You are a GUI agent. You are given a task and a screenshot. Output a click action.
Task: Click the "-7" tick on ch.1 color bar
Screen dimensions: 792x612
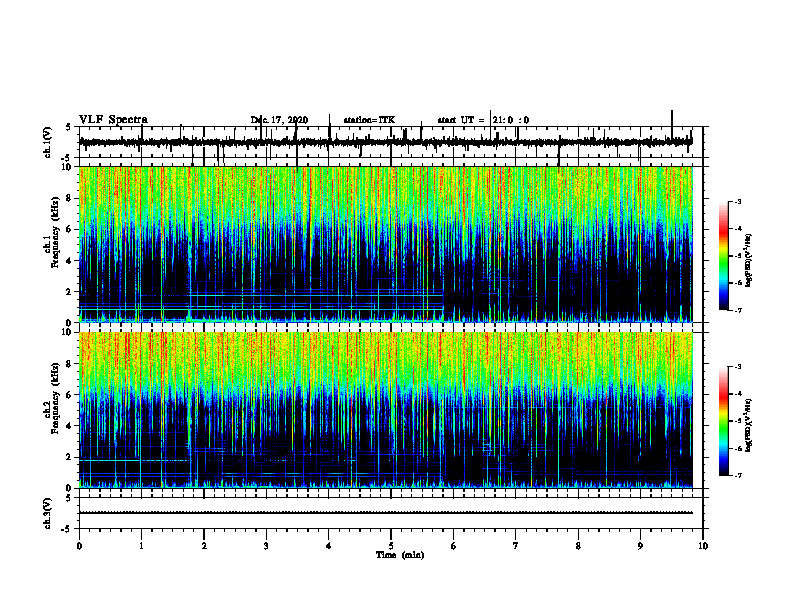(x=738, y=310)
